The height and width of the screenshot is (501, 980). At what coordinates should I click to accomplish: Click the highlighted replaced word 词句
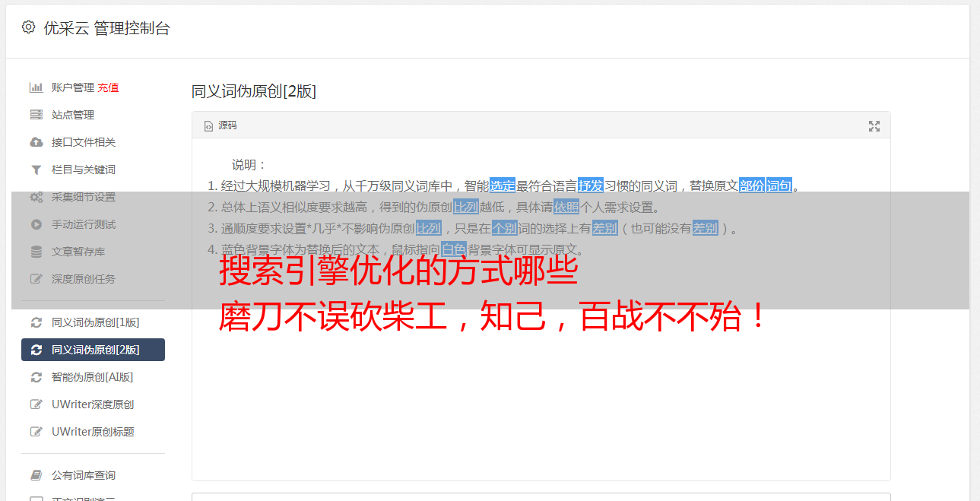[779, 185]
